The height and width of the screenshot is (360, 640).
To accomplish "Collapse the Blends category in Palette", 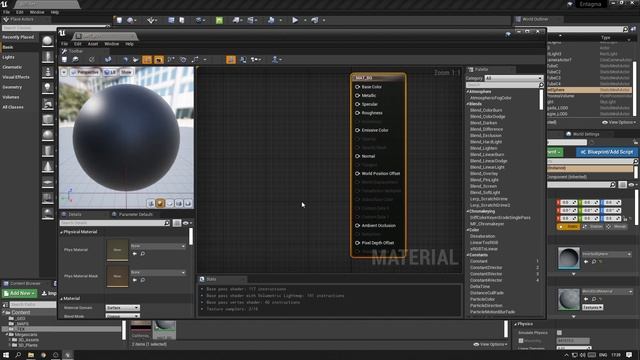I will [x=468, y=104].
